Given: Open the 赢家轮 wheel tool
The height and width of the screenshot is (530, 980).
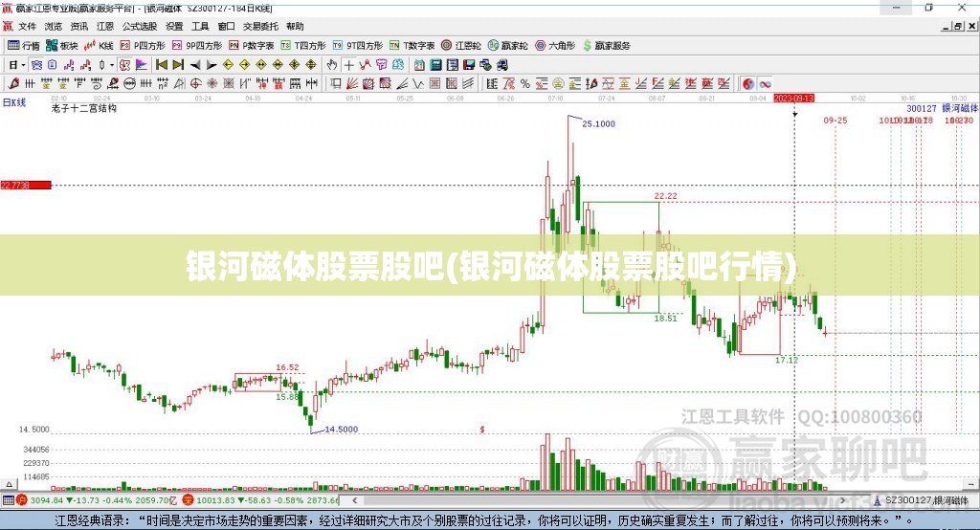Looking at the screenshot, I should tap(507, 46).
